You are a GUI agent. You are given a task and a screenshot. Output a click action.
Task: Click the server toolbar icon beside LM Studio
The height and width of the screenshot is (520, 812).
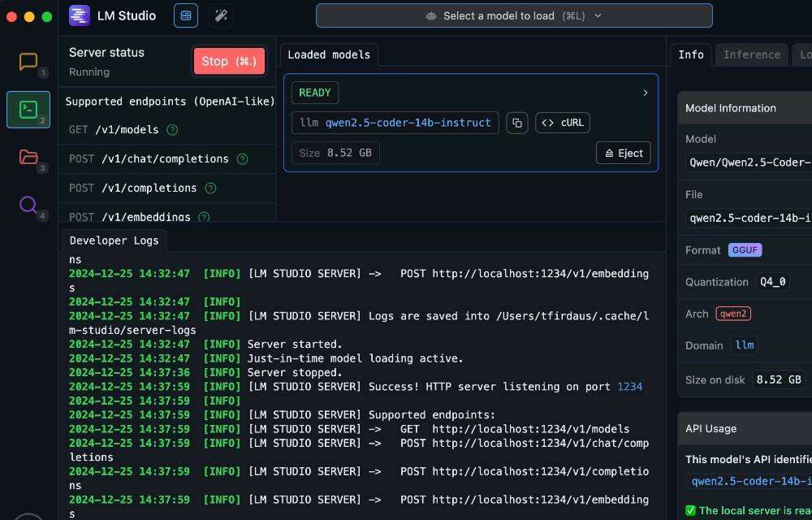coord(186,15)
